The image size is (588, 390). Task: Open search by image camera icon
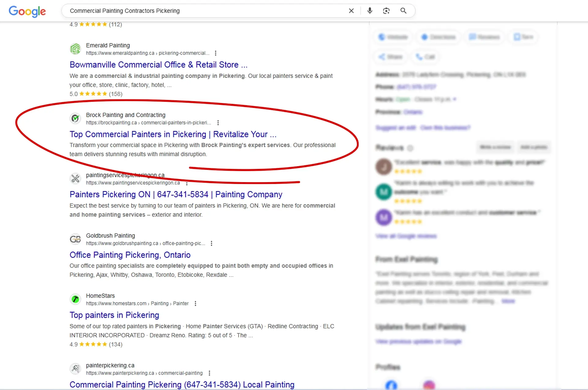click(x=386, y=11)
